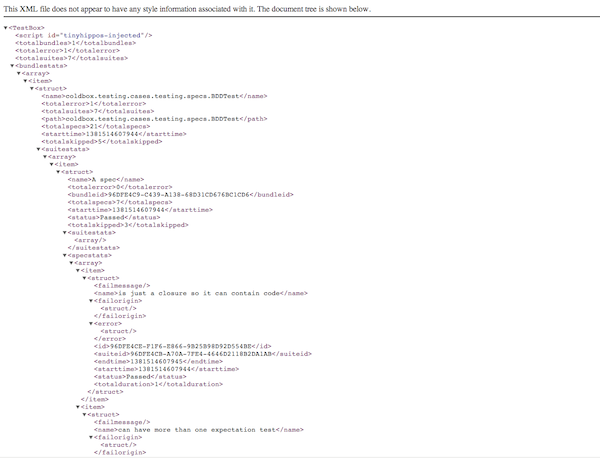
Task: Click the suiteid value 96DFE4CB-A70A line
Action: [x=173, y=353]
